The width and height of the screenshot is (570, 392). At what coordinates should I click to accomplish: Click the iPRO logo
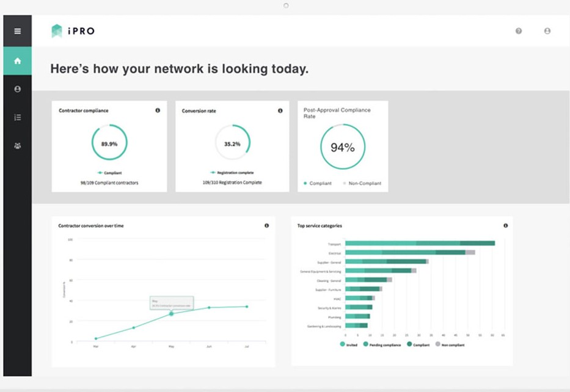73,31
